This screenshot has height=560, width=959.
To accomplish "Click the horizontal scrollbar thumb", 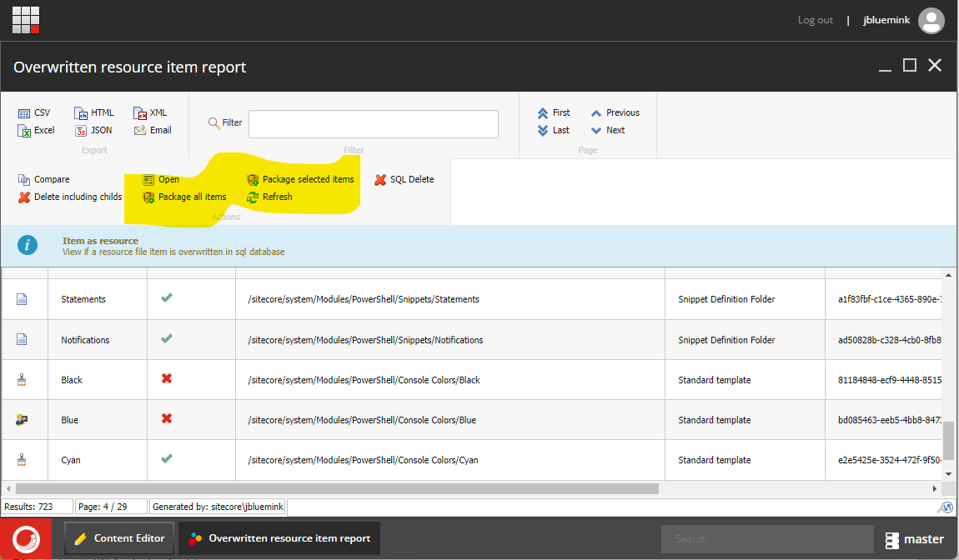I will pyautogui.click(x=337, y=488).
